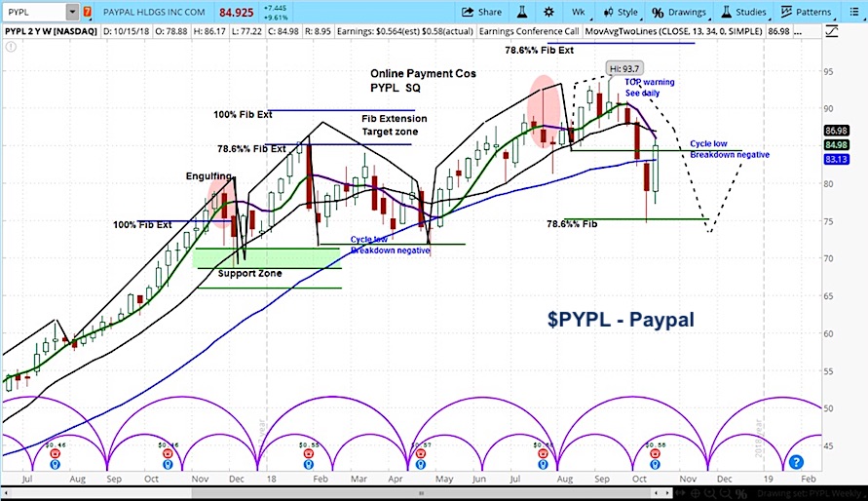Click the blue 83.13 price axis label
The height and width of the screenshot is (501, 868).
pos(836,160)
